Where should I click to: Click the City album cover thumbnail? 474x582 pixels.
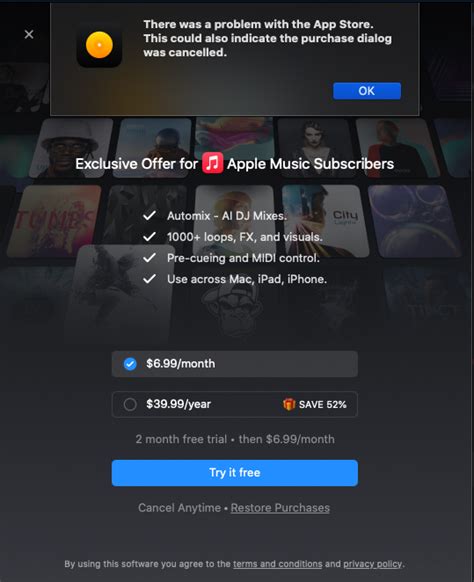324,221
